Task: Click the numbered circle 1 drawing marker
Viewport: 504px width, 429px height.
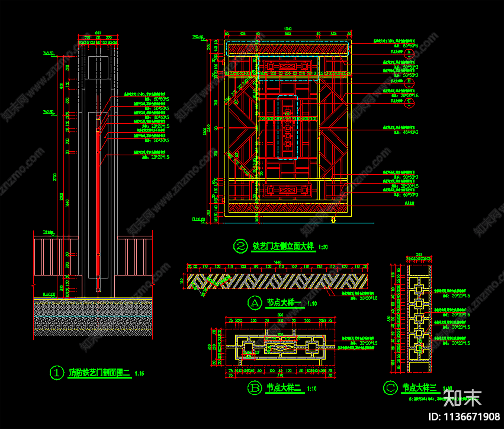Action: click(57, 373)
